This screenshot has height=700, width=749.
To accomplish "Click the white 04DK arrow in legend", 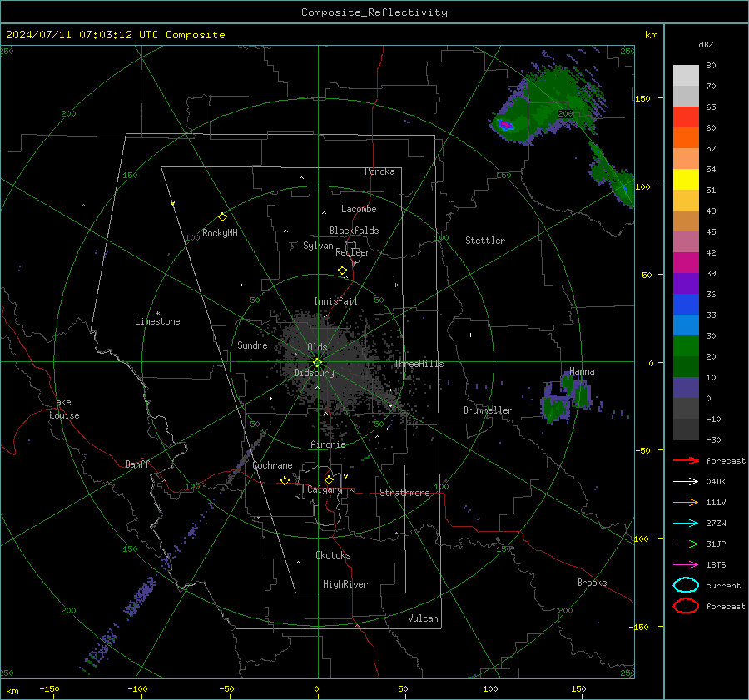I will (686, 481).
